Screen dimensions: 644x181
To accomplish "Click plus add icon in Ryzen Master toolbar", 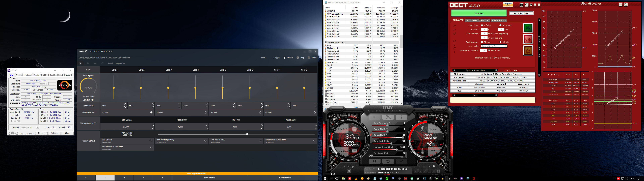I will 88,64.
